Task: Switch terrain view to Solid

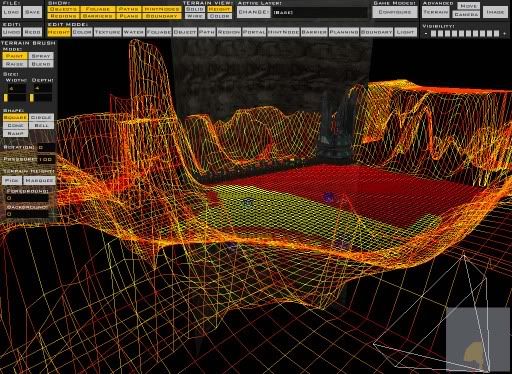Action: pos(195,9)
